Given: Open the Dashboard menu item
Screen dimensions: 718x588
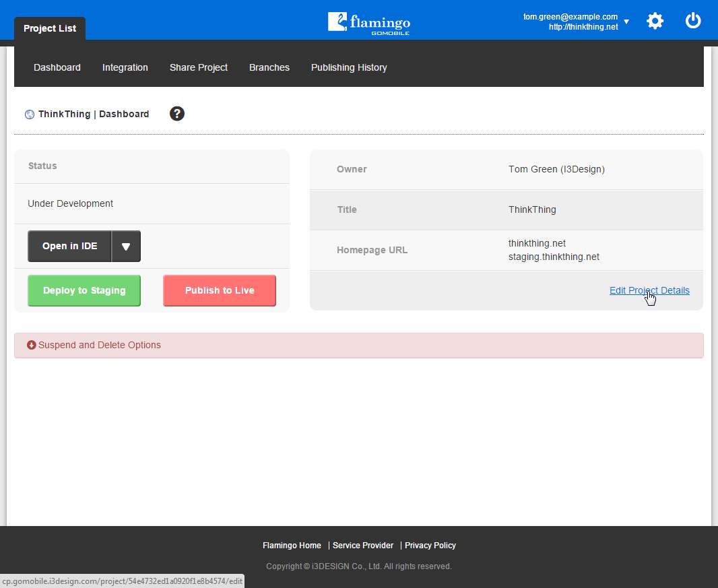Looking at the screenshot, I should 57,67.
